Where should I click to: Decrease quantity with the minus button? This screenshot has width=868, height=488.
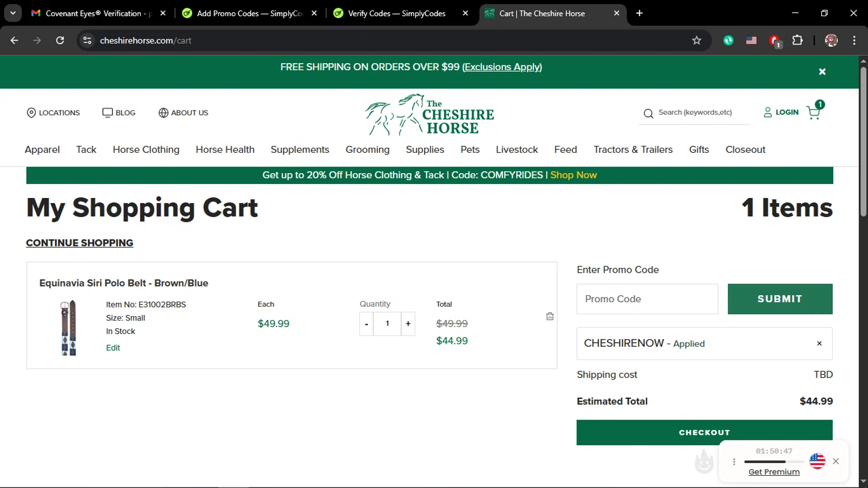point(366,324)
